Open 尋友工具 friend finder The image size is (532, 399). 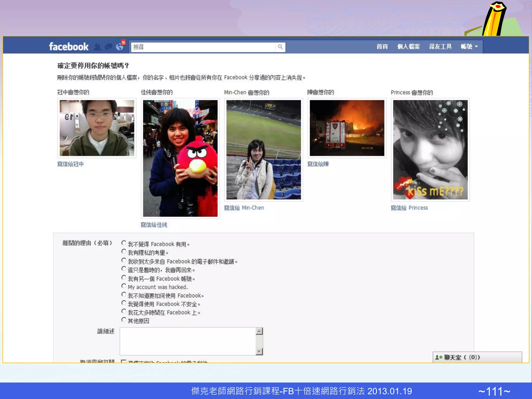[440, 46]
